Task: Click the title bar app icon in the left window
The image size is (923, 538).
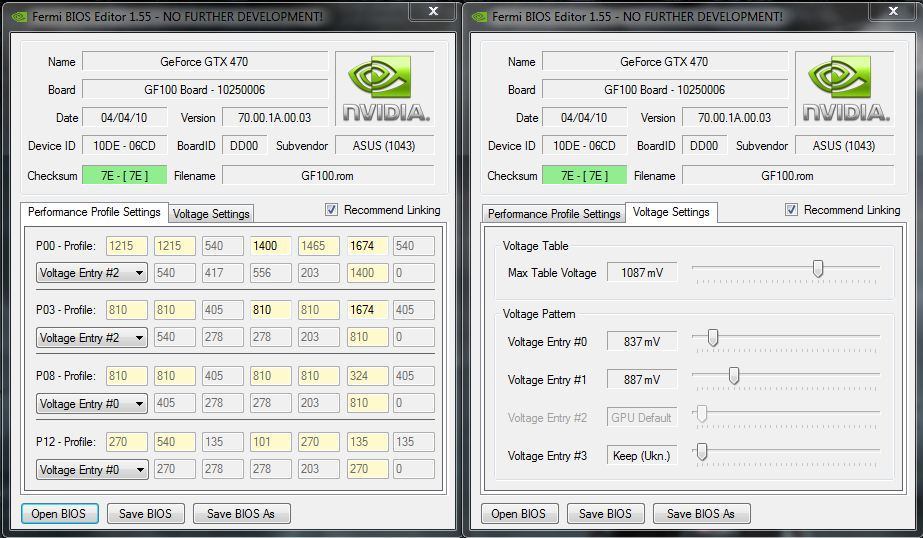Action: click(19, 17)
